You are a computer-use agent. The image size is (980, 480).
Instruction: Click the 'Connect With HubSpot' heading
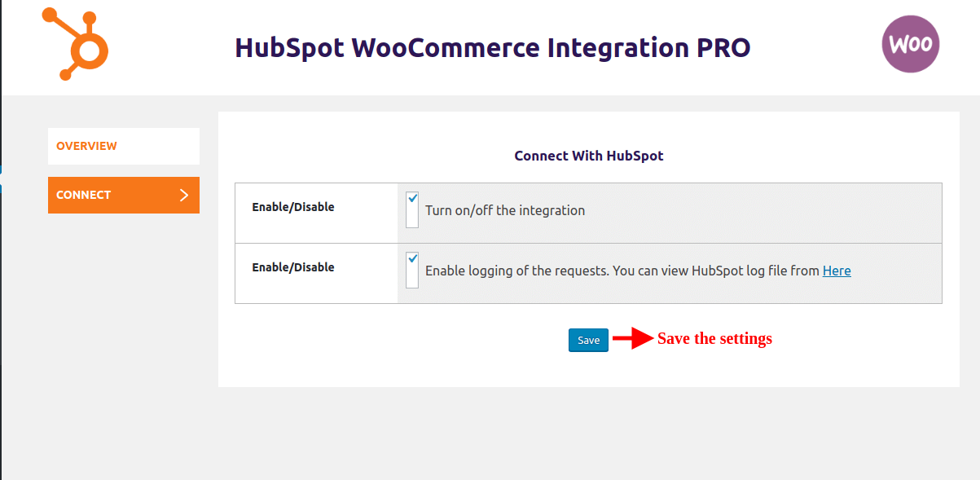coord(588,156)
